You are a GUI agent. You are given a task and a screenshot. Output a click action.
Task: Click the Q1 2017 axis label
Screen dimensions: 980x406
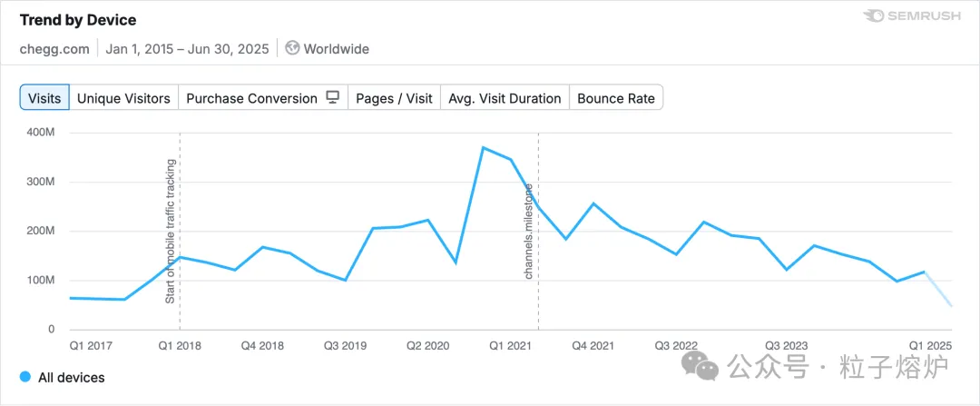(x=92, y=345)
